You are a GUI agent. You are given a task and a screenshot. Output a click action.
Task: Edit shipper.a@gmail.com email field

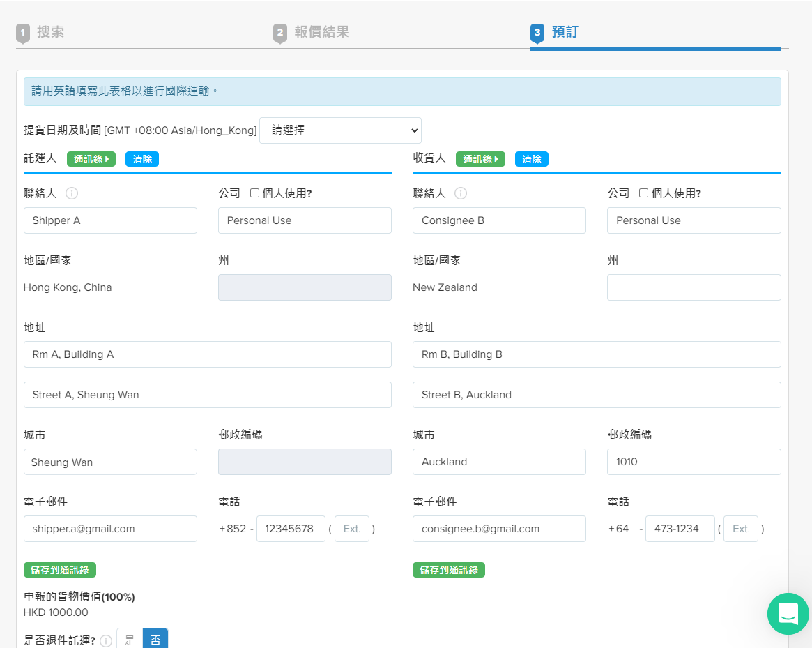click(x=110, y=529)
